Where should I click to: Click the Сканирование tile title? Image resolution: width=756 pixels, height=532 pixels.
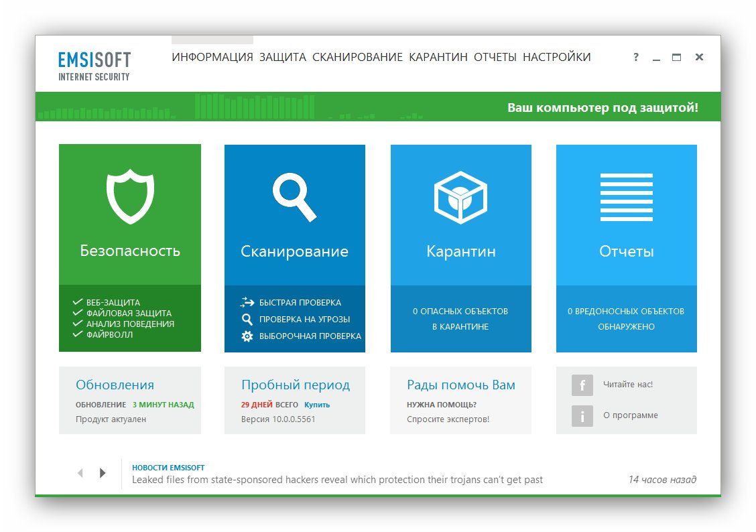[295, 251]
